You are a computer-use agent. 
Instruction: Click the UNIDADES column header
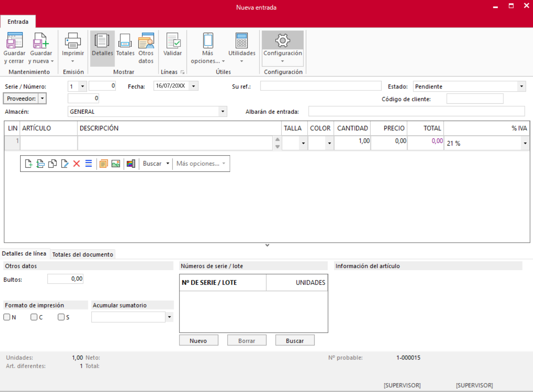tap(297, 283)
